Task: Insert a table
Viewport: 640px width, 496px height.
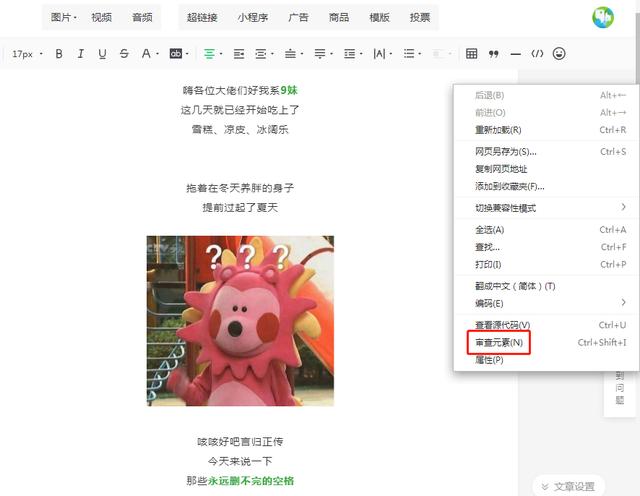Action: click(471, 53)
